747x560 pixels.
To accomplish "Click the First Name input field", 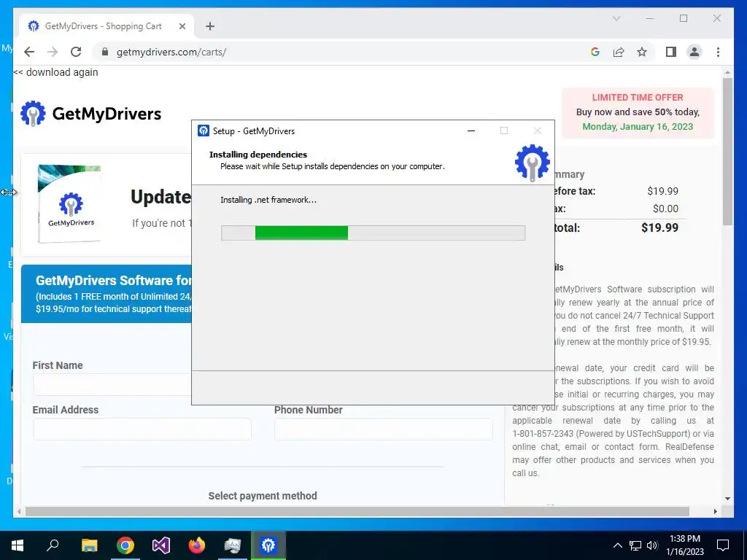I will [112, 385].
